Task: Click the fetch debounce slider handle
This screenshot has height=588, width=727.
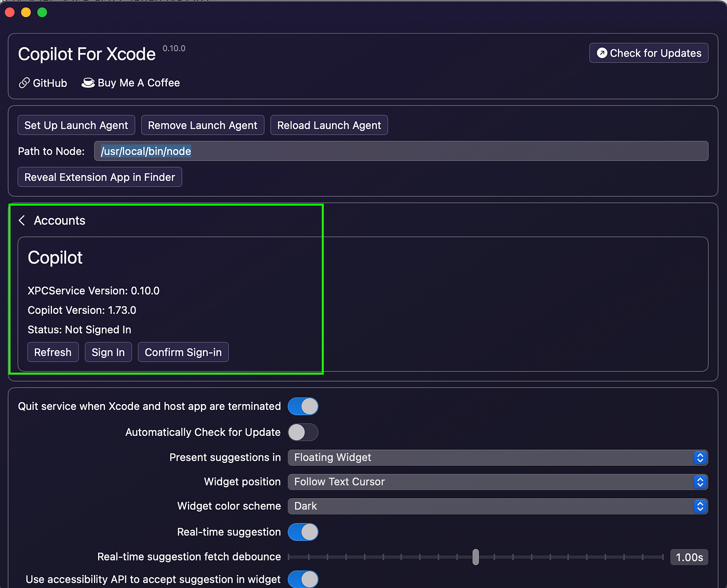Action: pyautogui.click(x=476, y=557)
